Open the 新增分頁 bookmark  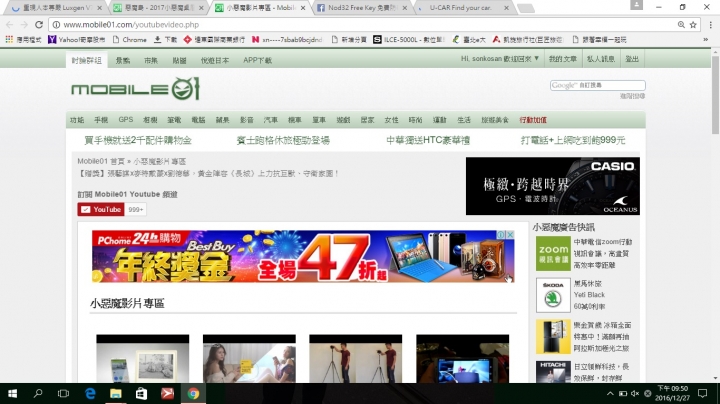[x=349, y=39]
